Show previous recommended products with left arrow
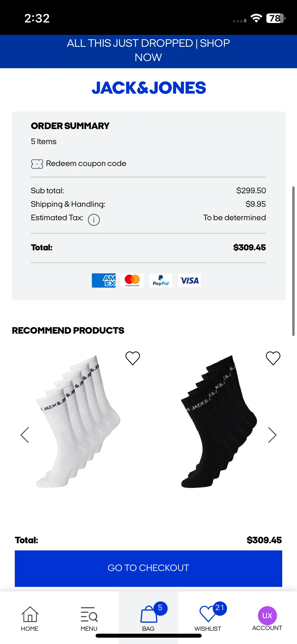Screen dimensions: 297x644 click(25, 435)
